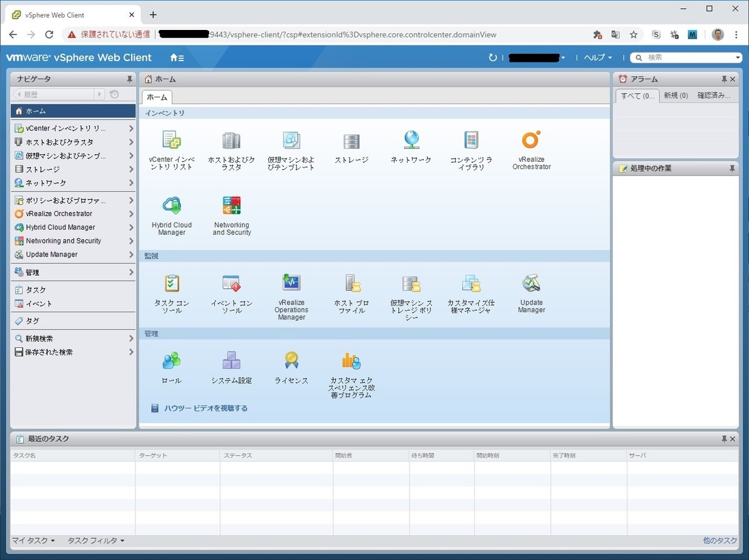
Task: Click the refresh icon in header
Action: pyautogui.click(x=492, y=57)
